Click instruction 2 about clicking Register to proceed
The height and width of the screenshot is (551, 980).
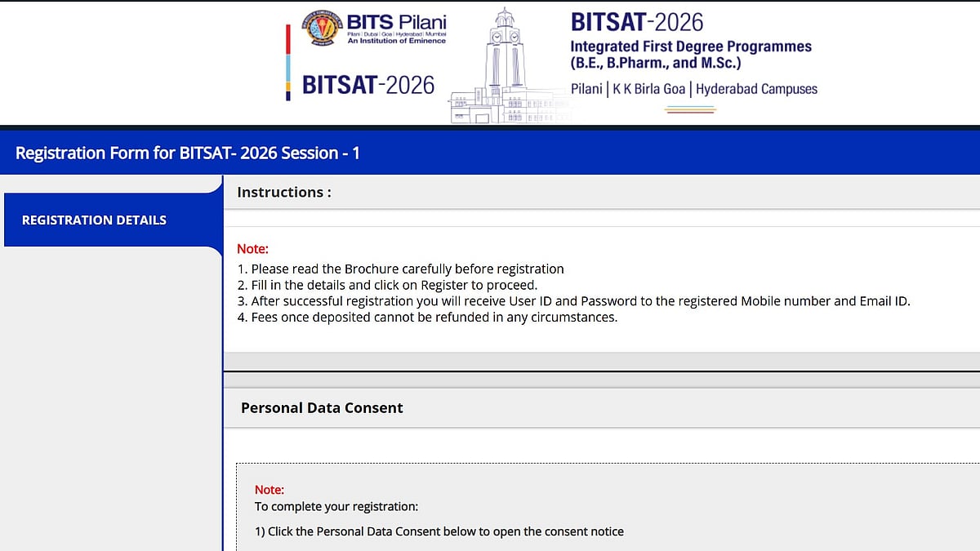pyautogui.click(x=388, y=285)
